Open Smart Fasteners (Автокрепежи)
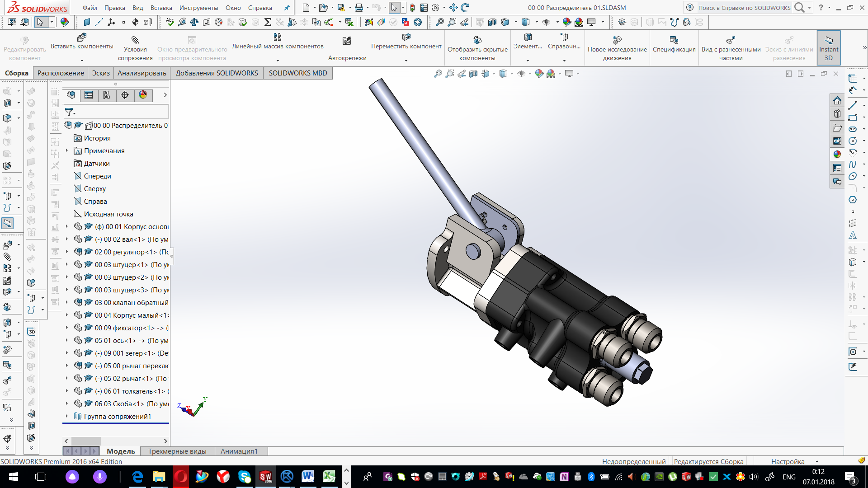 (347, 49)
